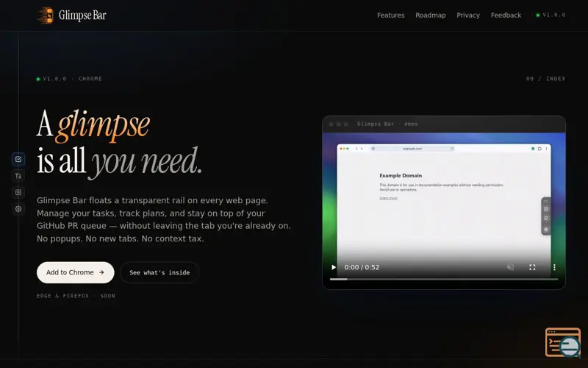Screen dimensions: 588x368
Task: Click the '00 / INDEX' label
Action: [x=545, y=79]
